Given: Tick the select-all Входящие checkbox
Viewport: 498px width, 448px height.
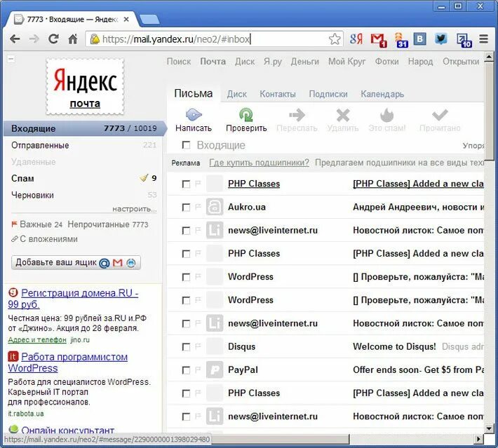Looking at the screenshot, I should click(x=186, y=145).
